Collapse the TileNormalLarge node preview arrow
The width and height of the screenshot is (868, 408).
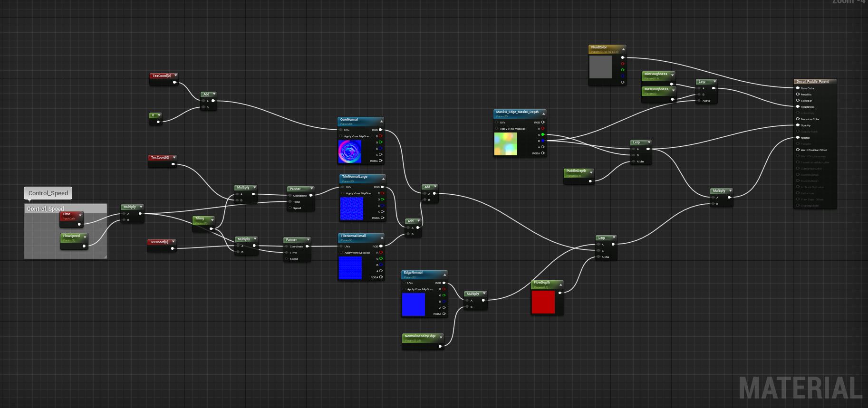[383, 178]
